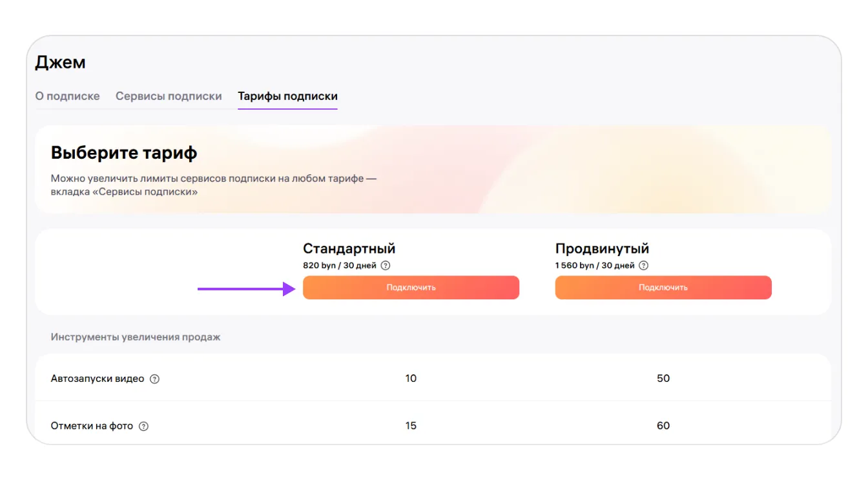Click the Выберите тариф banner title

124,153
